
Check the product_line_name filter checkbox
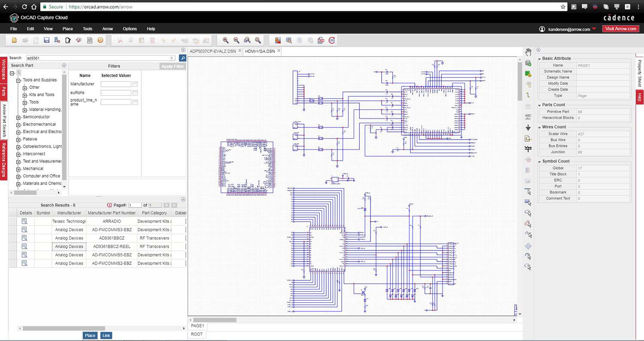pos(135,102)
